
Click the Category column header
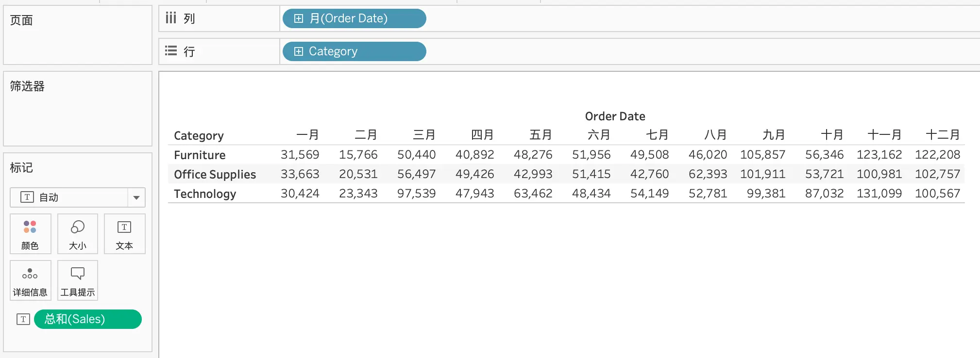199,135
